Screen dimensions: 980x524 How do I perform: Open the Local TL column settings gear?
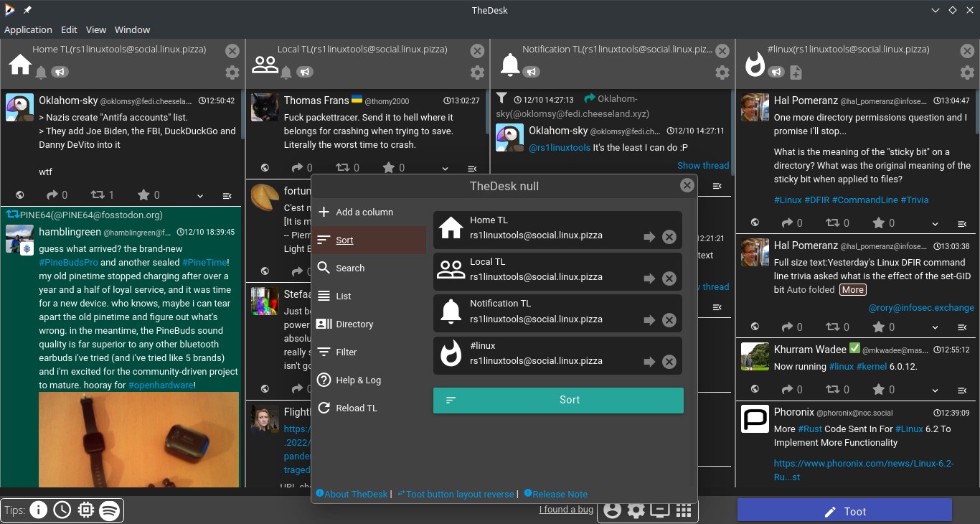point(477,72)
